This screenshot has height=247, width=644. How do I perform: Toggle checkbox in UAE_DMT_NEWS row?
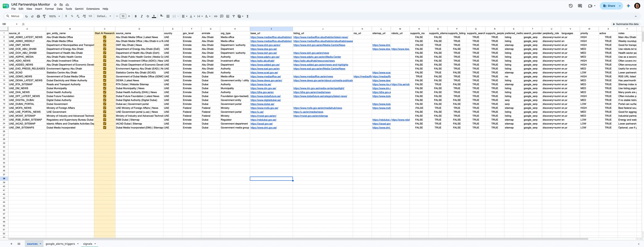coord(105,45)
